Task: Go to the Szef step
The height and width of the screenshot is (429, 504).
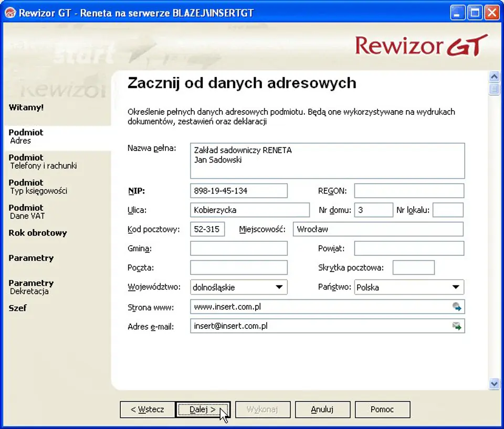Action: (x=18, y=308)
